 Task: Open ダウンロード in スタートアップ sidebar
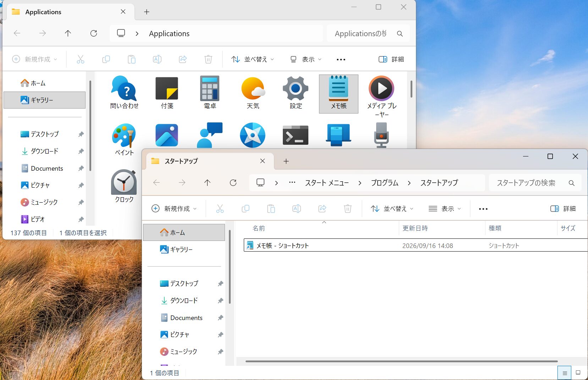[x=184, y=301]
